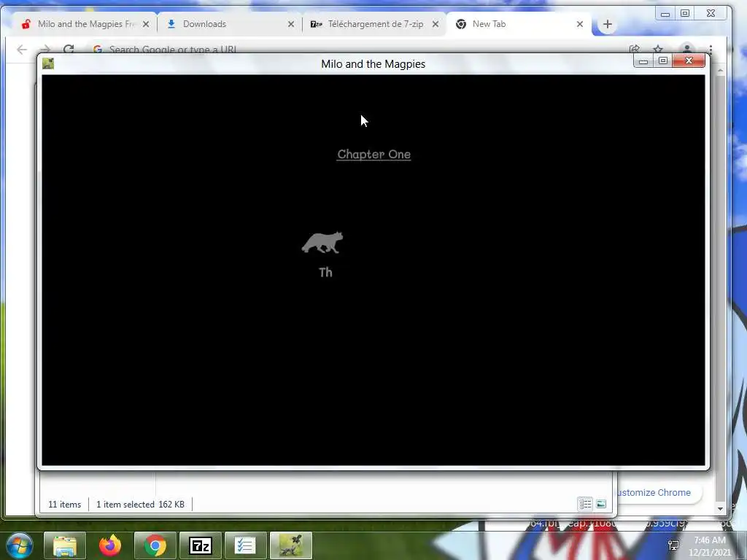
Task: Close the Téléchargement de 7-zip tab
Action: (x=436, y=24)
